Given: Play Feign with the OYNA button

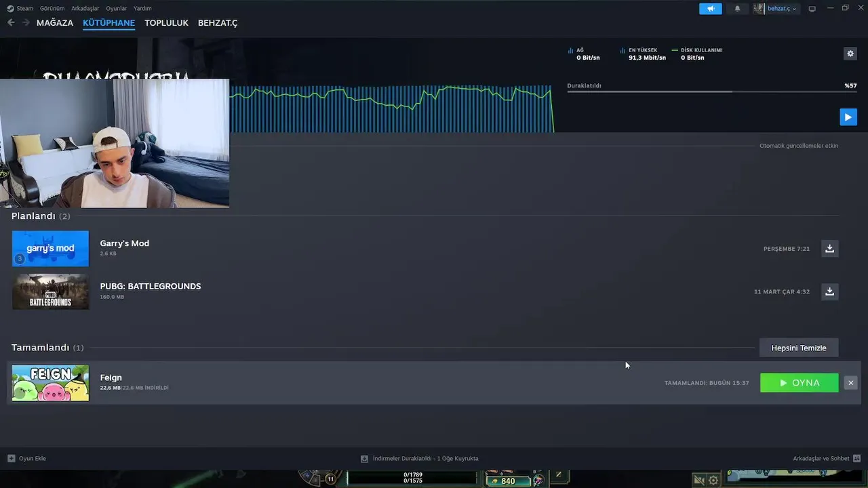Looking at the screenshot, I should point(799,383).
